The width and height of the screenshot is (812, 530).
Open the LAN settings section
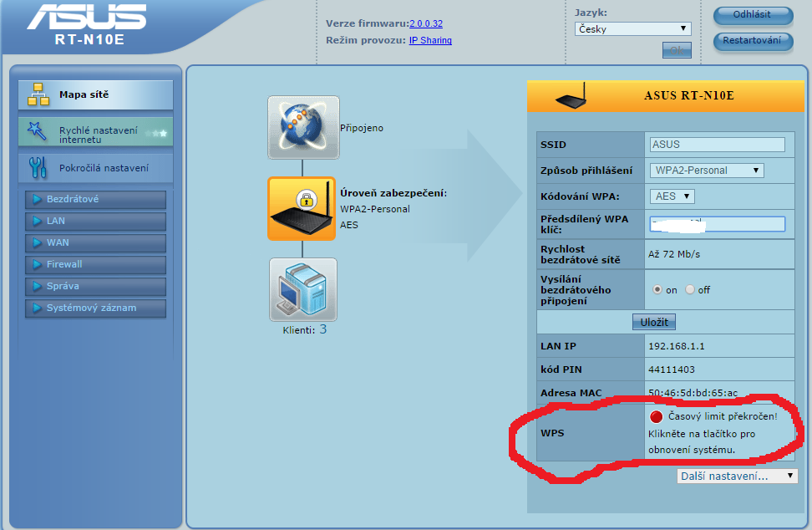coord(96,222)
